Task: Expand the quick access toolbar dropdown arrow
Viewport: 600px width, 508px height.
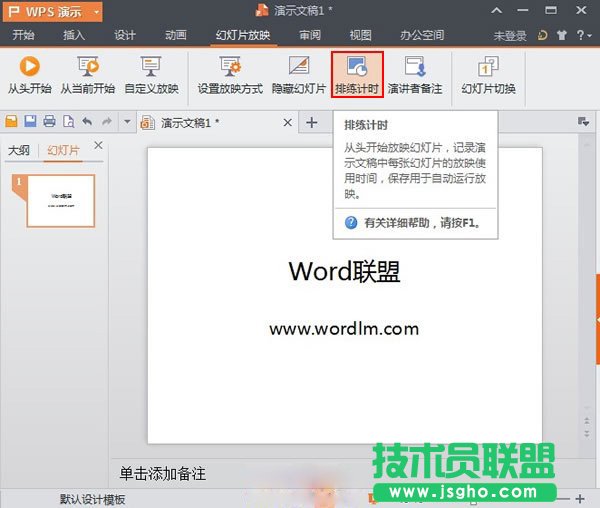Action: (127, 122)
